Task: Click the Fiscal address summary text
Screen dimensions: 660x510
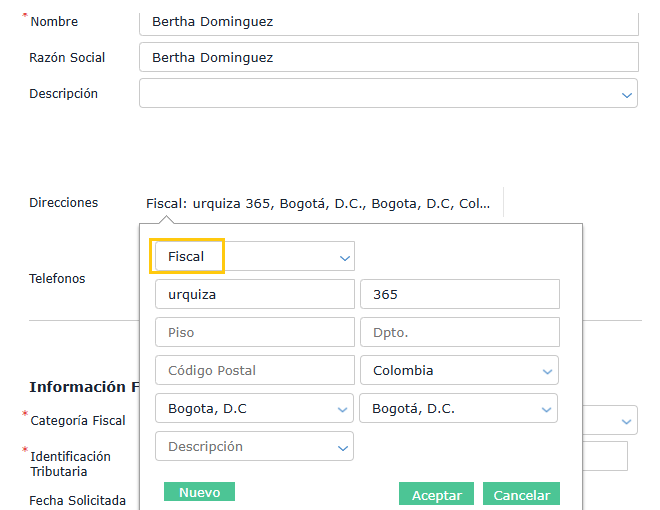Action: pos(318,203)
